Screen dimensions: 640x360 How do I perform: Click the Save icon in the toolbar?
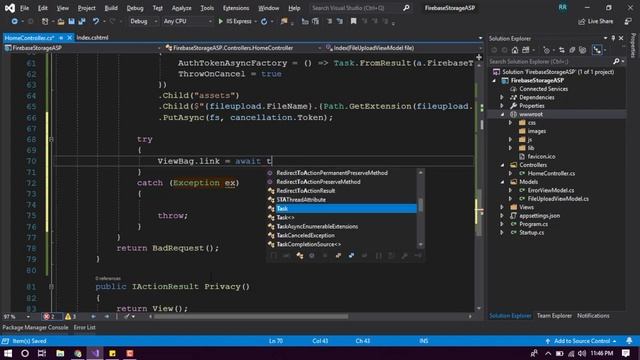click(71, 21)
